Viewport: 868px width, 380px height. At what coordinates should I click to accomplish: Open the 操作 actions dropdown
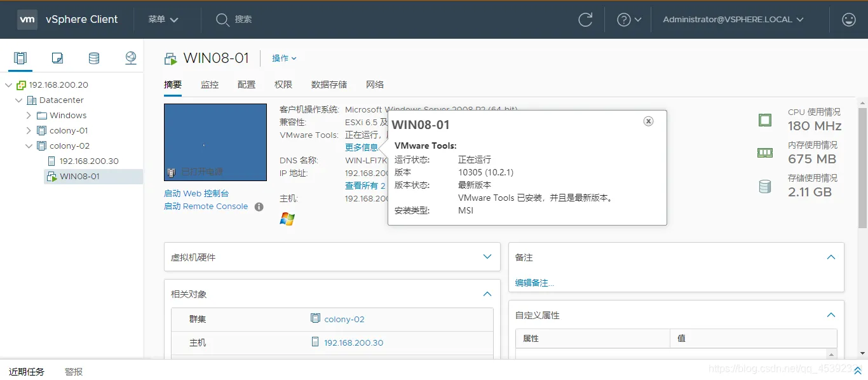(x=284, y=58)
